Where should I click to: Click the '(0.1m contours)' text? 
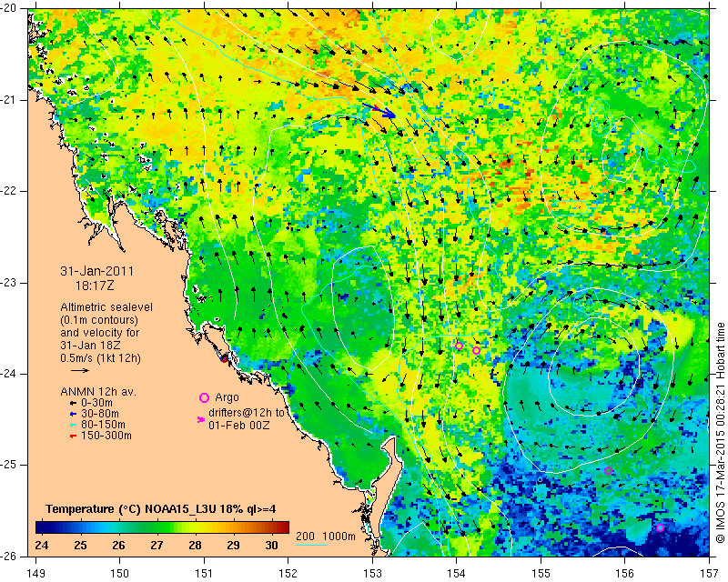click(x=99, y=320)
